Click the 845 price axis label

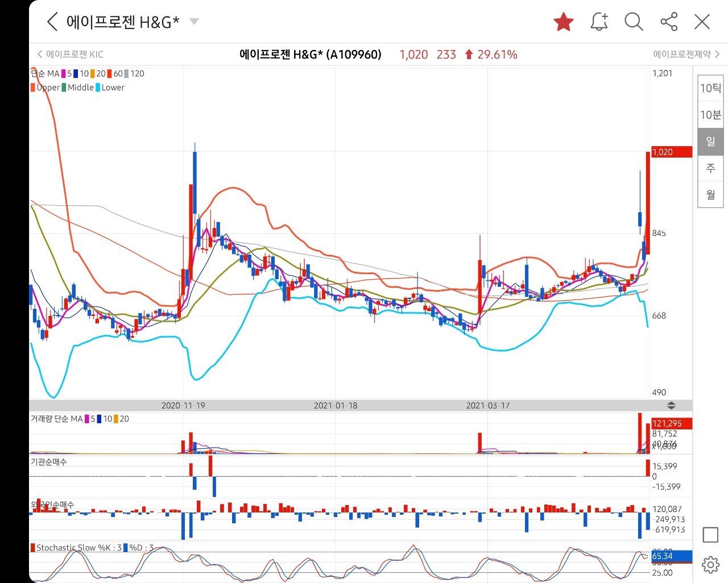(x=659, y=233)
